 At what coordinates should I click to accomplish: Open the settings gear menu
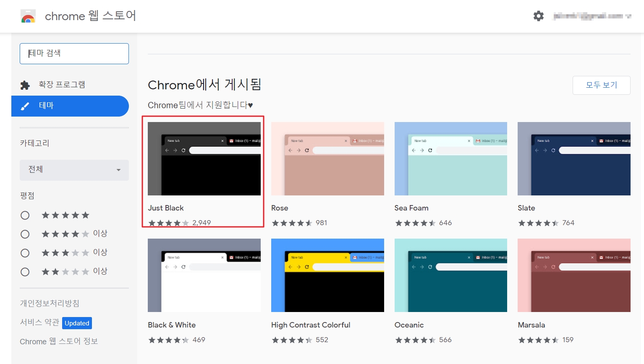pos(538,16)
